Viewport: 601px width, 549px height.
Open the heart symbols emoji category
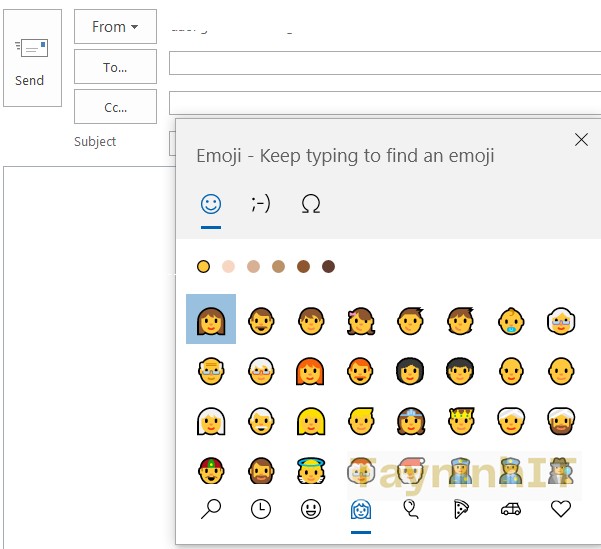(x=561, y=509)
